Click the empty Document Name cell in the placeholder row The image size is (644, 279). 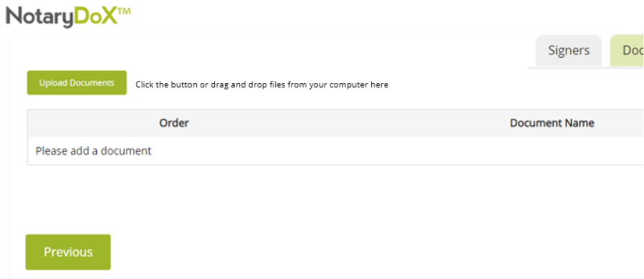[x=552, y=151]
